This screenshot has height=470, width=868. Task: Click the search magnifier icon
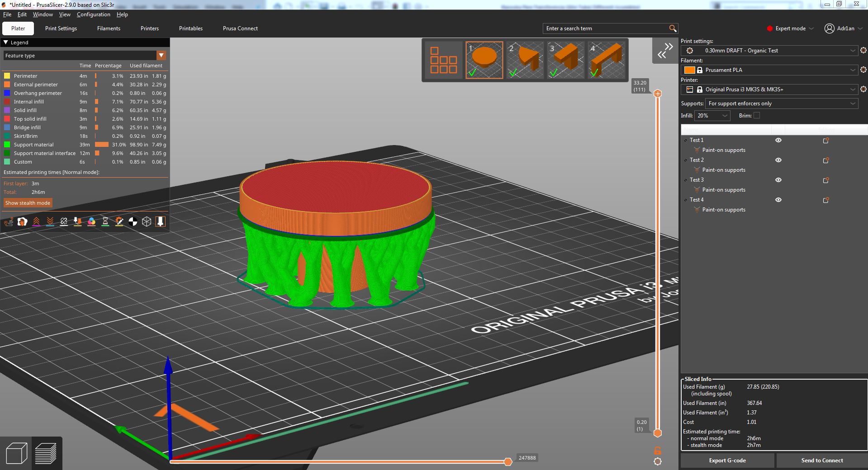[x=673, y=28]
